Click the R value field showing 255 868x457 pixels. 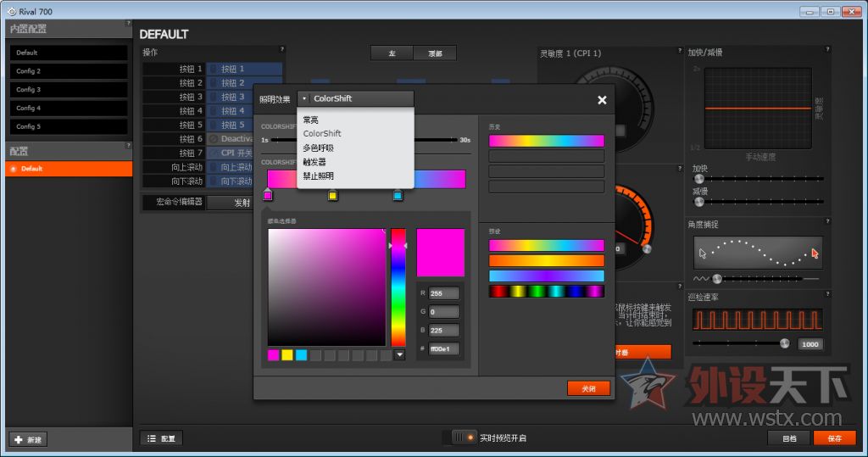coord(444,293)
